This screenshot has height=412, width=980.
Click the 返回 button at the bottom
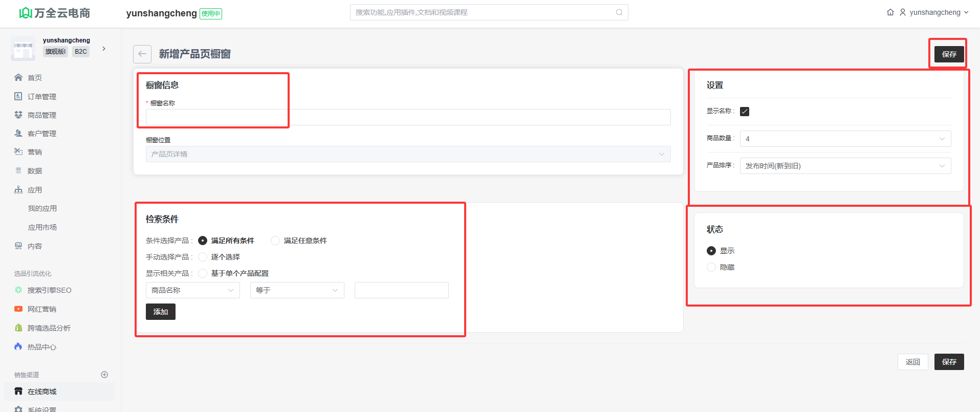(912, 362)
